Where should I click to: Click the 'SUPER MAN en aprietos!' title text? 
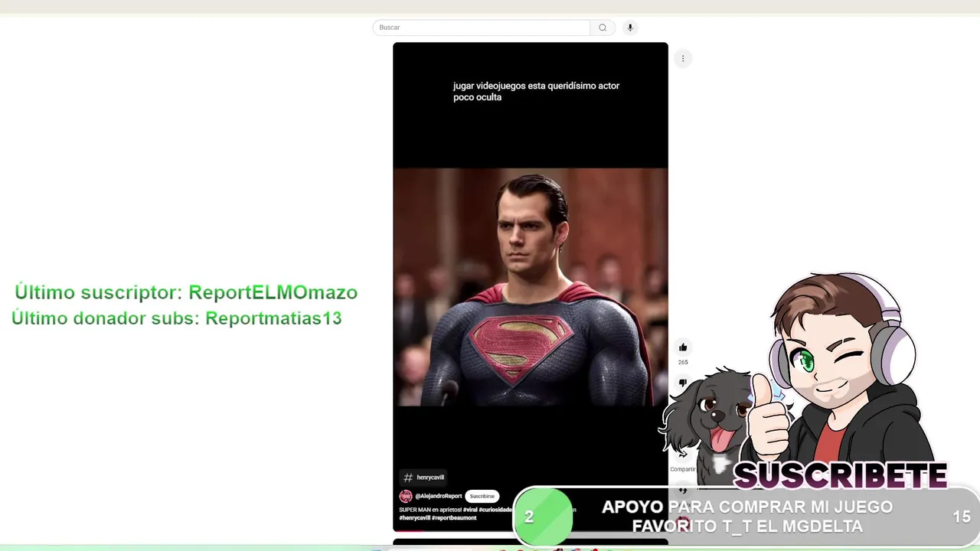click(430, 510)
